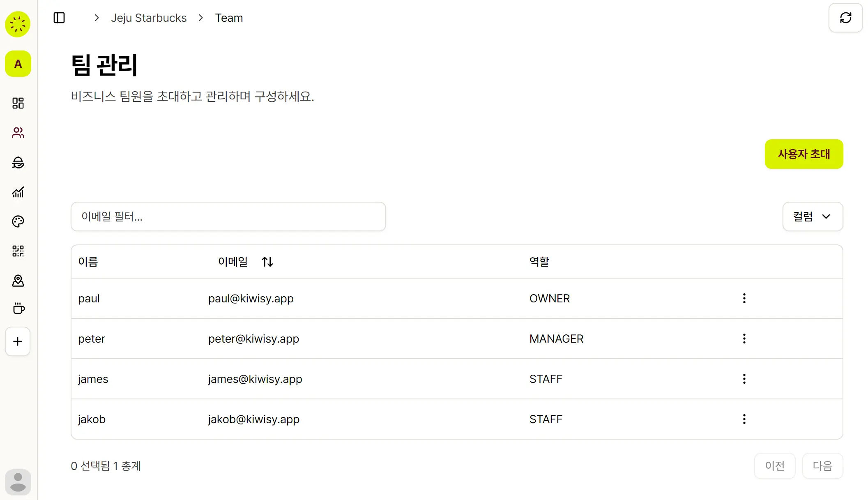Image resolution: width=868 pixels, height=500 pixels.
Task: Open the burger menu icon in sidebar
Action: [x=18, y=162]
